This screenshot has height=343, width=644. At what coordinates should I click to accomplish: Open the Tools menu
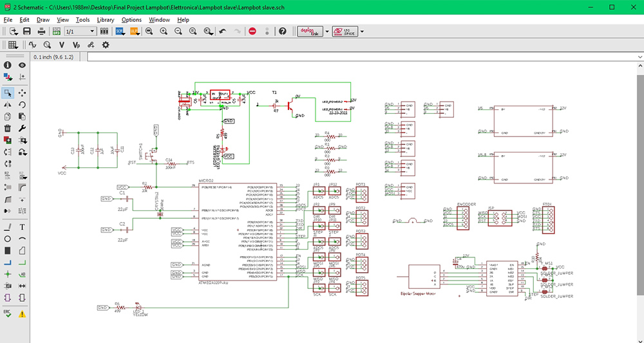(x=82, y=20)
